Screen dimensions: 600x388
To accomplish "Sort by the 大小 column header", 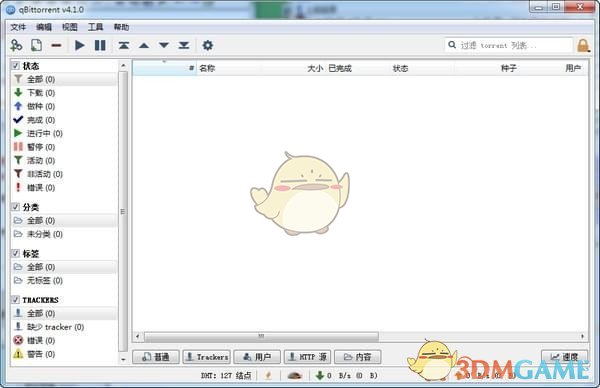I will pos(293,68).
